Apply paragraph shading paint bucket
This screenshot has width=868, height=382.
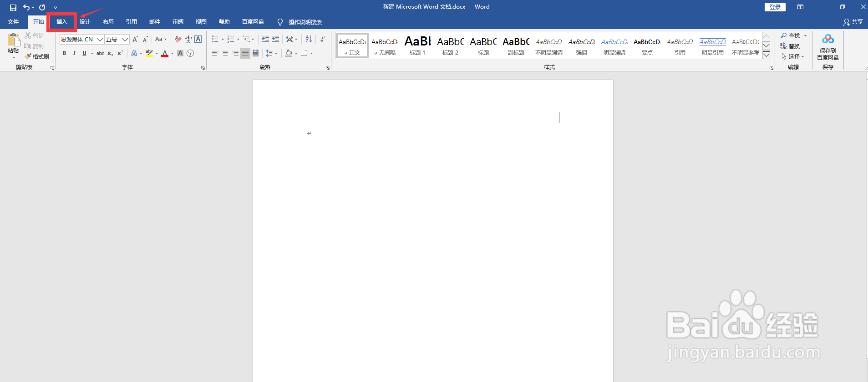click(x=289, y=53)
